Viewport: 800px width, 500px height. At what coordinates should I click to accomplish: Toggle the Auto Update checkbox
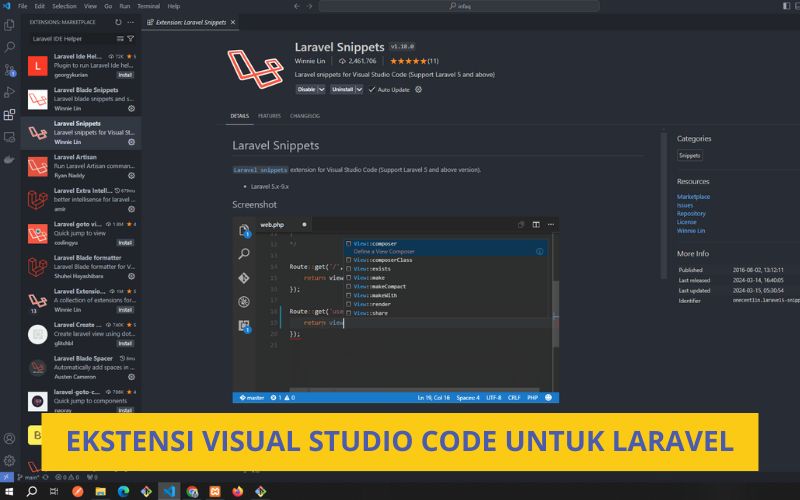coord(371,89)
